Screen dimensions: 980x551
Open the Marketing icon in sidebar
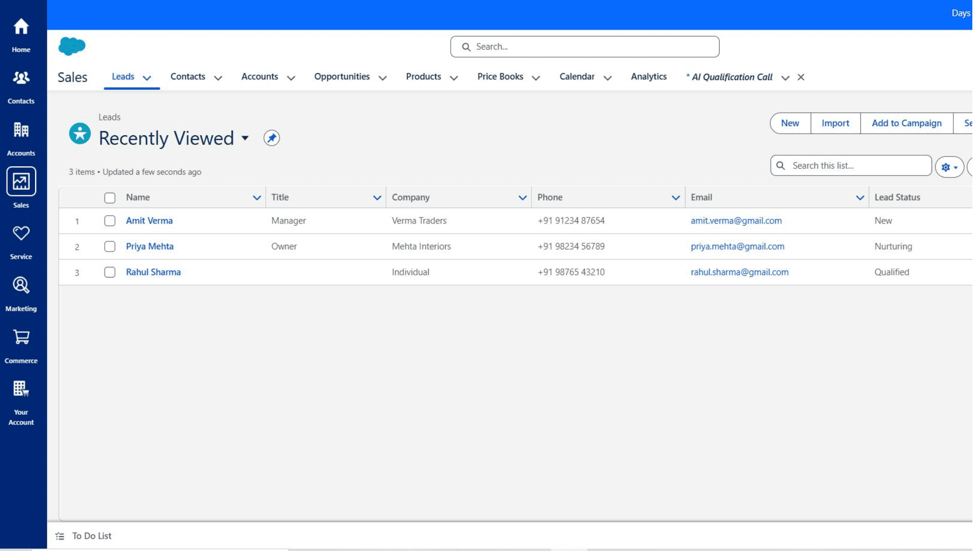tap(21, 285)
